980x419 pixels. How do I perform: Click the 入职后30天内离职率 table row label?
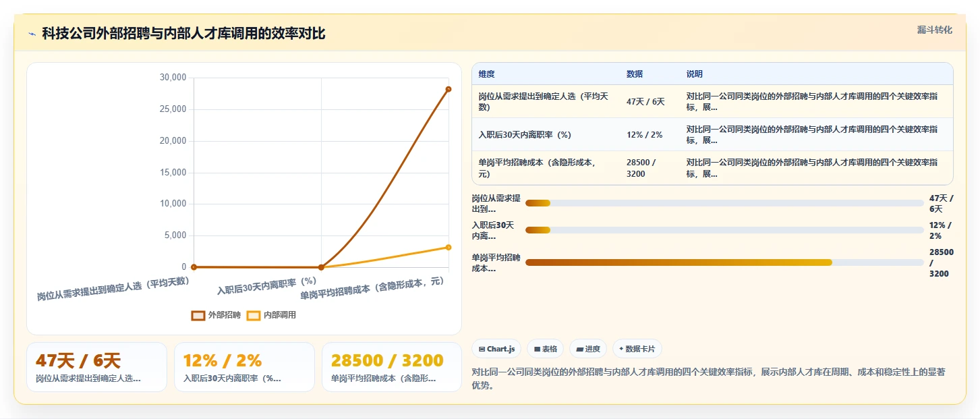click(525, 135)
